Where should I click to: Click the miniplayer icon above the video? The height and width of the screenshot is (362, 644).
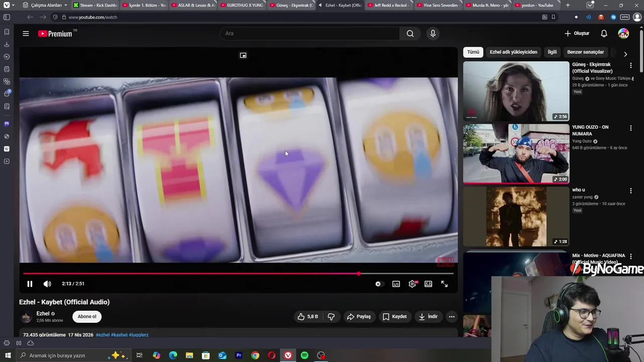tap(243, 55)
